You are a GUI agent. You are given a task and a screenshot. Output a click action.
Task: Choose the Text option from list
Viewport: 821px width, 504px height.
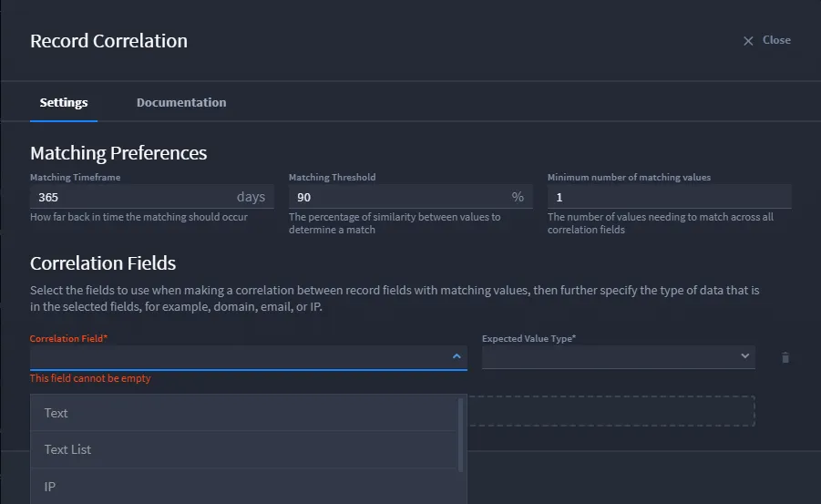coord(243,413)
